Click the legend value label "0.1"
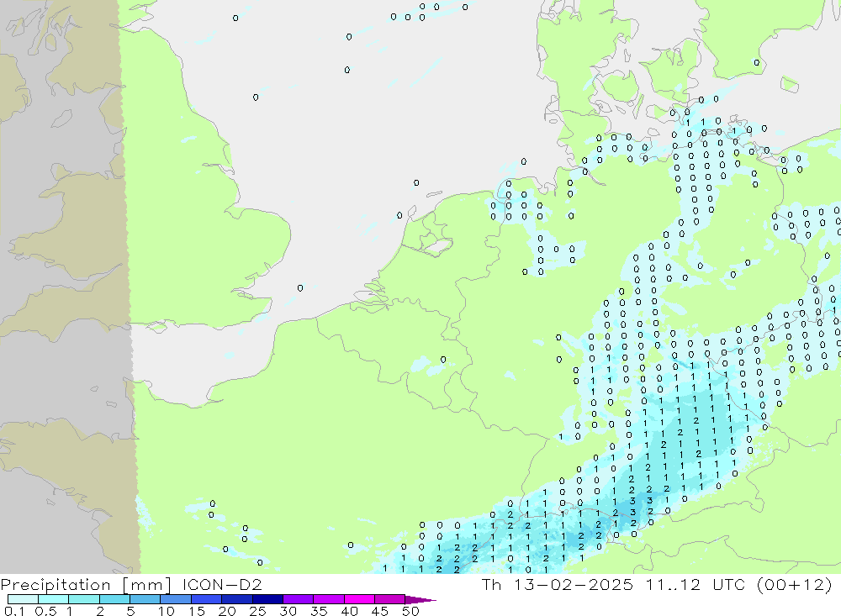This screenshot has width=841, height=616. (14, 611)
